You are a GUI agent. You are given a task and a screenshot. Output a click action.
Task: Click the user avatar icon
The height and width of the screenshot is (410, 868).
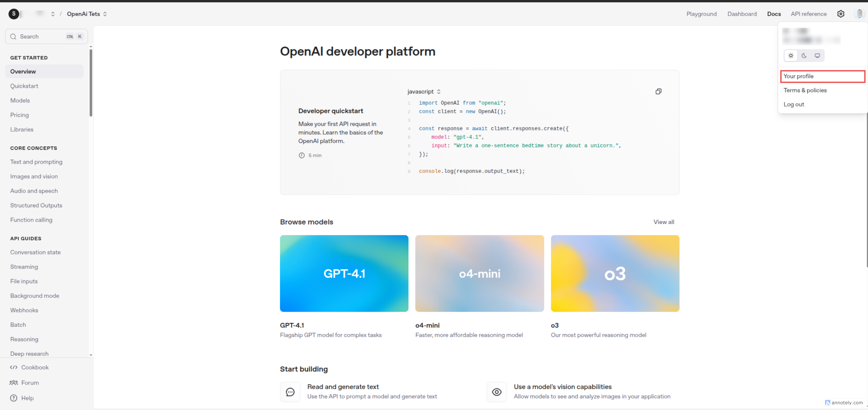tap(859, 14)
